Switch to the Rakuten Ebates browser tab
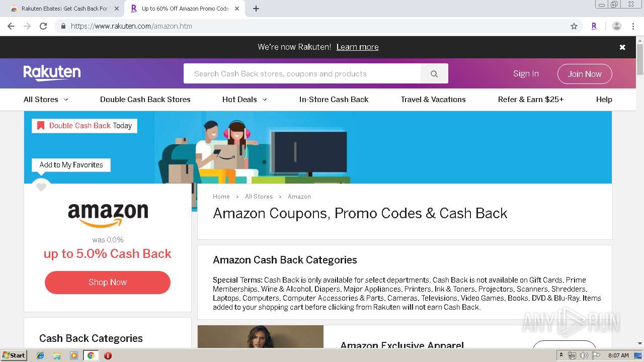The image size is (644, 362). (65, 9)
